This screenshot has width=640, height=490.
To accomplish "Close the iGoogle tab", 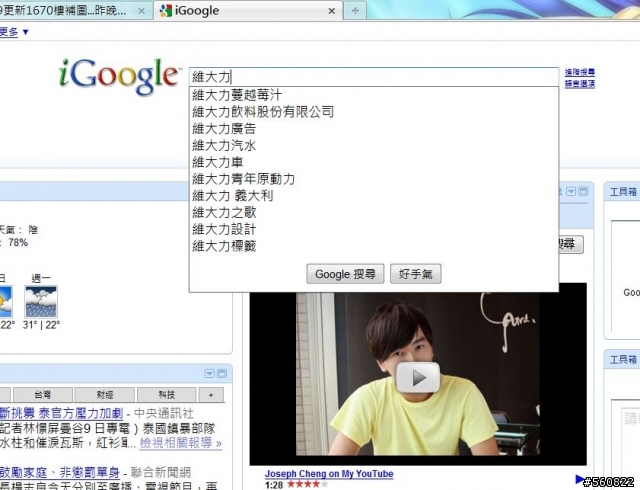I will tap(332, 11).
